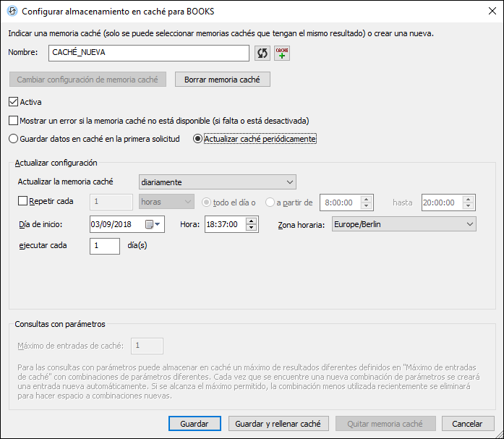Click the Guardar button
The width and height of the screenshot is (504, 439).
pos(195,424)
